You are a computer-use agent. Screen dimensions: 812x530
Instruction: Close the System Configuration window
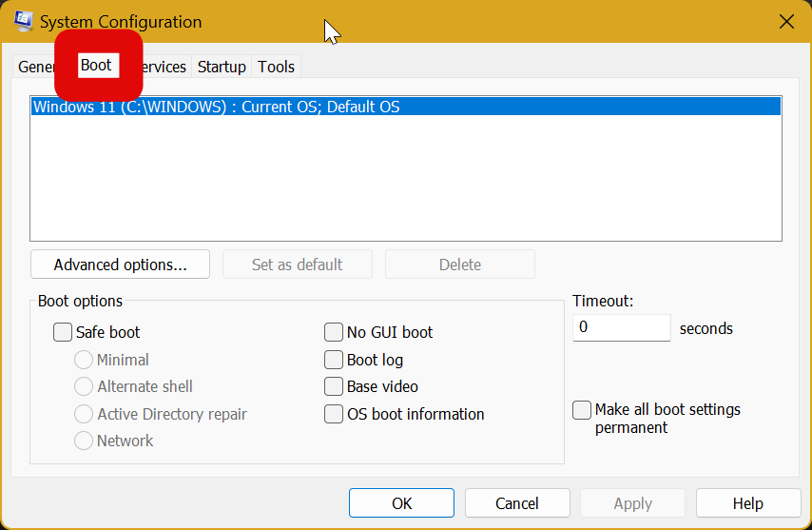point(785,21)
